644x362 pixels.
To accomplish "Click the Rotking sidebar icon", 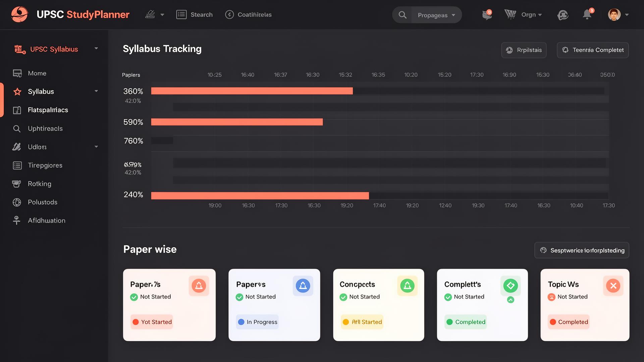I will tap(16, 184).
